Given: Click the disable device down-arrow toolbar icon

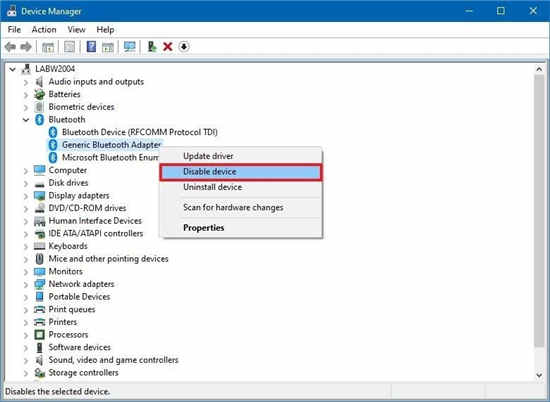Looking at the screenshot, I should (184, 47).
